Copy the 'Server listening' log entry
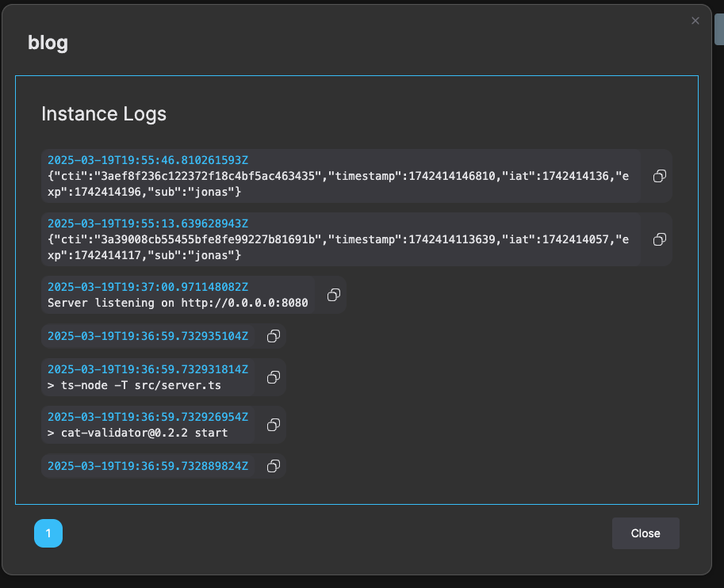The height and width of the screenshot is (588, 724). click(333, 295)
